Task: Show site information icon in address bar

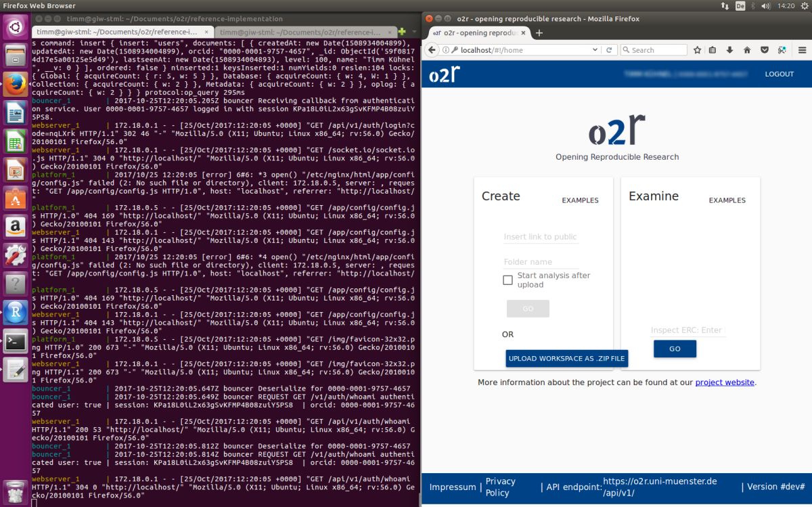Action: 445,49
